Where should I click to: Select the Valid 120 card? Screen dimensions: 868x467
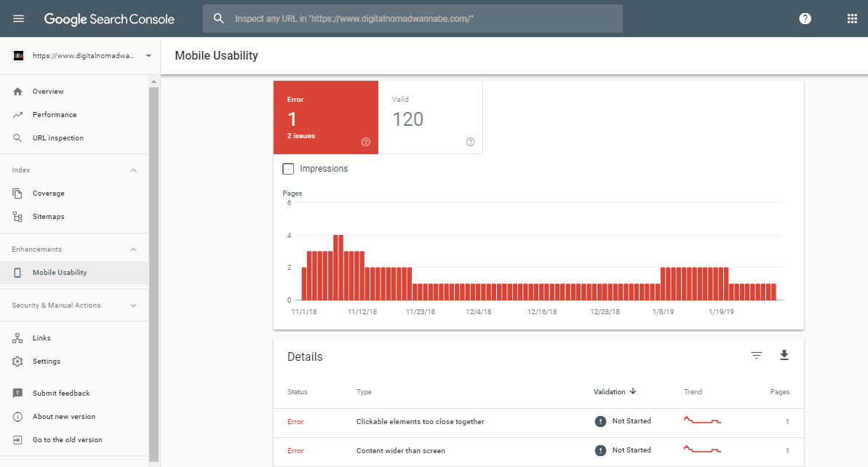coord(429,116)
